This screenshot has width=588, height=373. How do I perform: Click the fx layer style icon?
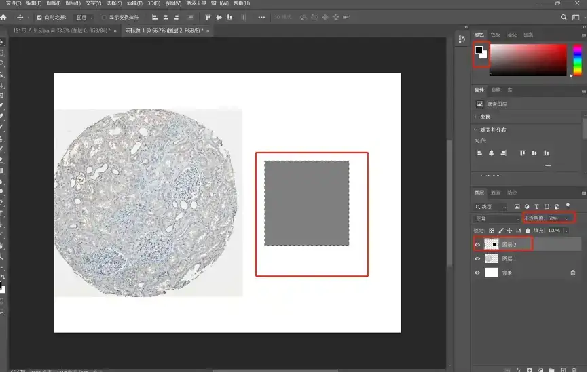click(x=517, y=370)
